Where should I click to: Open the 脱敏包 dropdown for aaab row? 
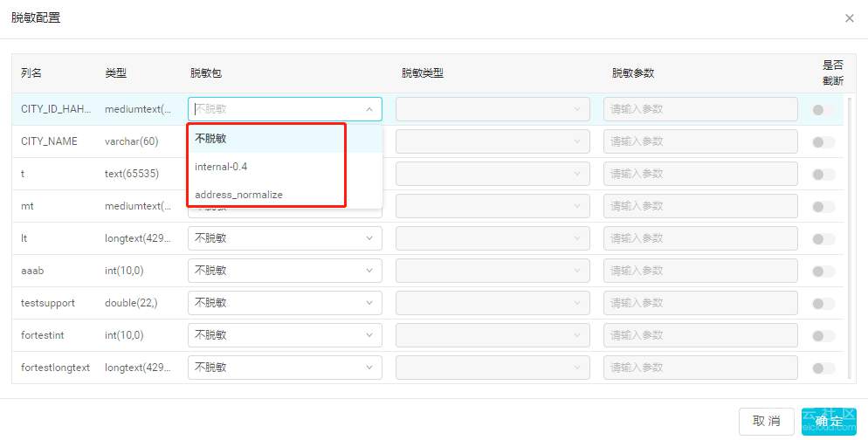(285, 271)
